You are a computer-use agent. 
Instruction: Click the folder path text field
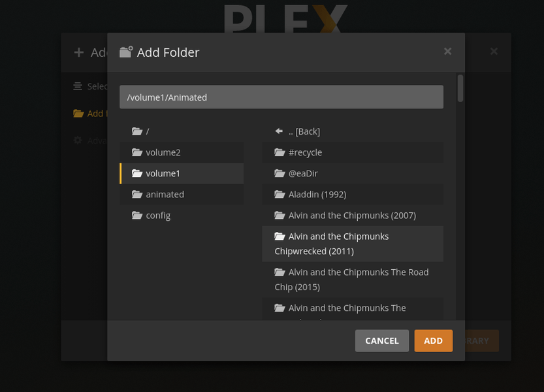tap(281, 97)
